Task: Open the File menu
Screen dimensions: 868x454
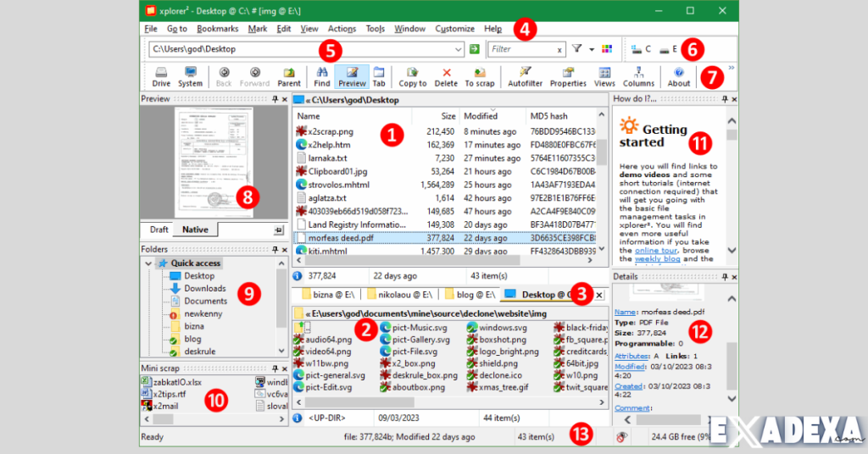Action: (151, 29)
